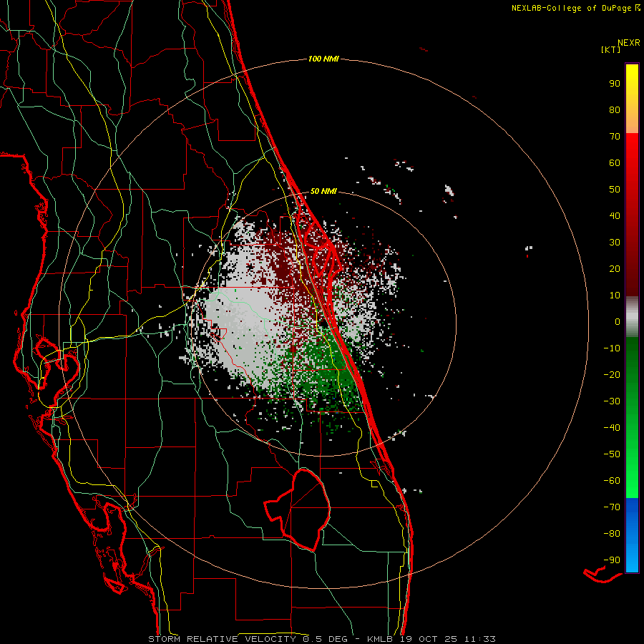The width and height of the screenshot is (644, 644).
Task: Click the 90 value on the velocity scale
Action: 615,84
